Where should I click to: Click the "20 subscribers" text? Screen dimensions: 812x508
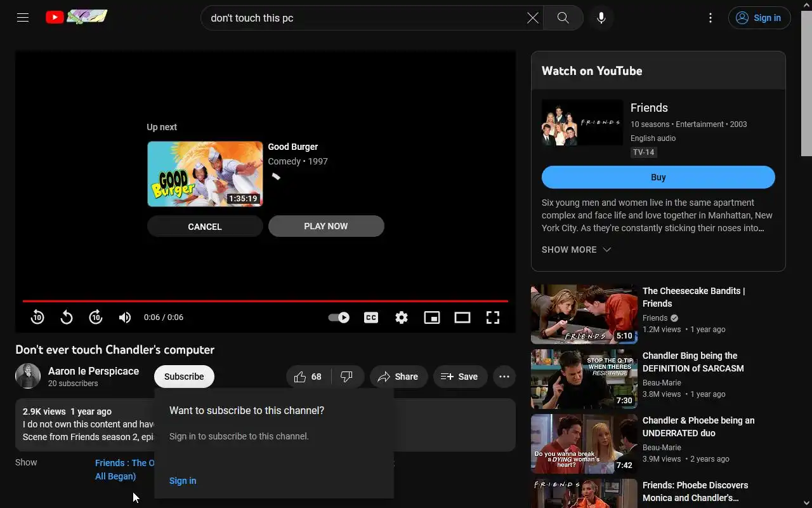73,384
